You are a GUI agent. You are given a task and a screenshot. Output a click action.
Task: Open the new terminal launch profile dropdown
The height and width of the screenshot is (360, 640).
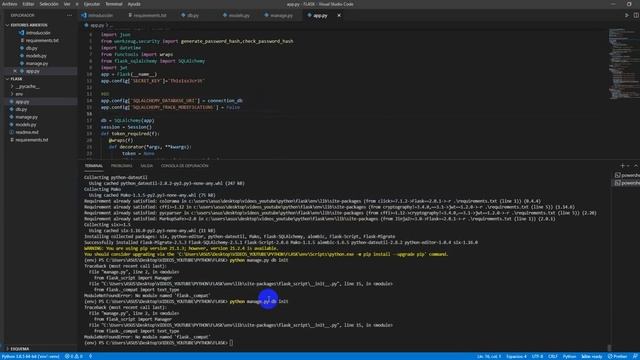tap(628, 166)
